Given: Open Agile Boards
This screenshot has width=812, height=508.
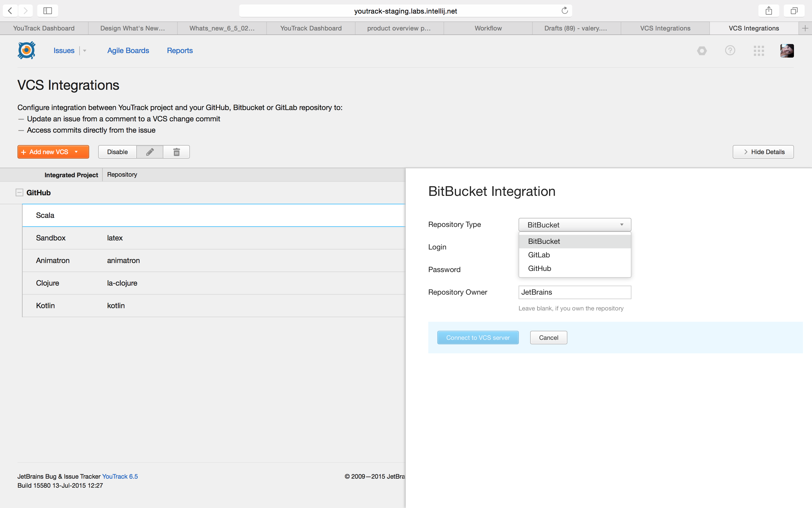Looking at the screenshot, I should (x=128, y=51).
